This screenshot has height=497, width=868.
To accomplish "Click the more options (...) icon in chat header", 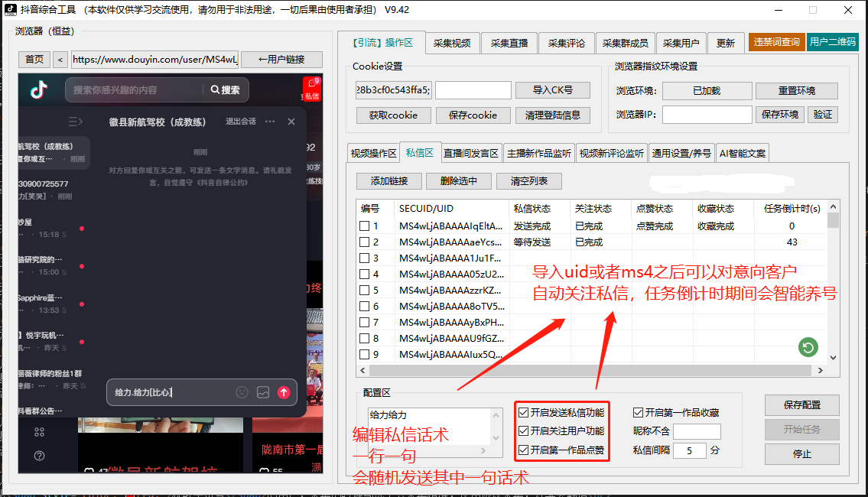I will pyautogui.click(x=271, y=122).
